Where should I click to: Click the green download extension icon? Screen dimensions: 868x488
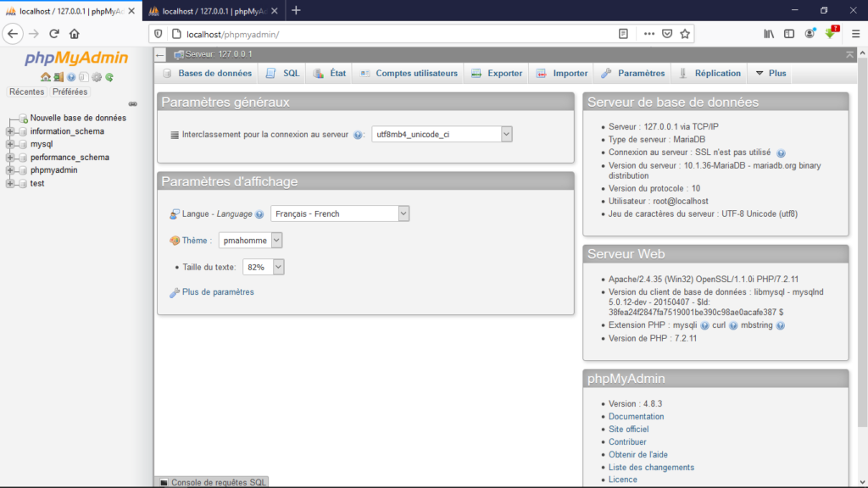pyautogui.click(x=831, y=33)
